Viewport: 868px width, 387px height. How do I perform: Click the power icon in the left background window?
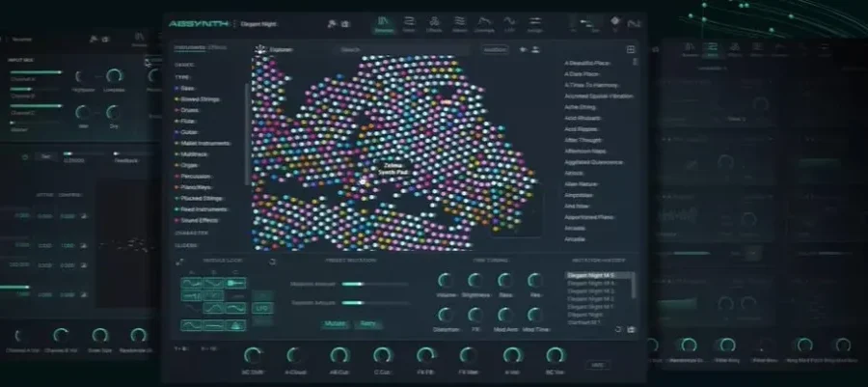pyautogui.click(x=25, y=156)
